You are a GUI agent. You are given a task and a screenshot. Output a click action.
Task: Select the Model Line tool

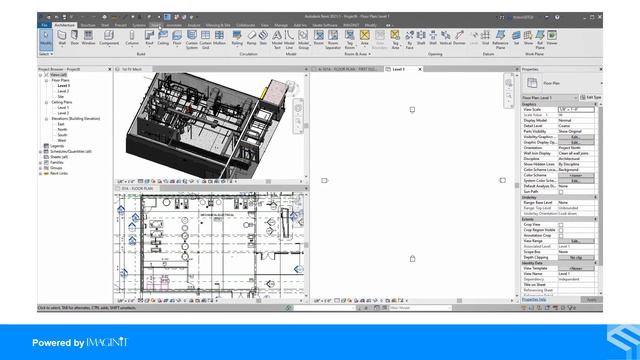click(289, 40)
